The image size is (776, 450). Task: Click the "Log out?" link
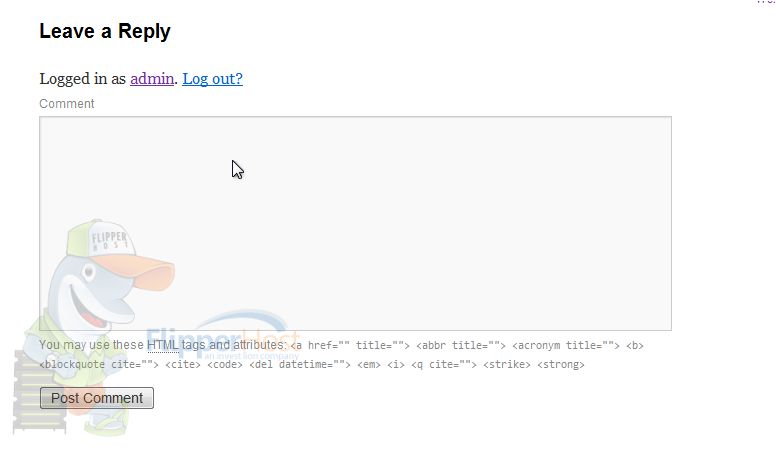(x=212, y=79)
